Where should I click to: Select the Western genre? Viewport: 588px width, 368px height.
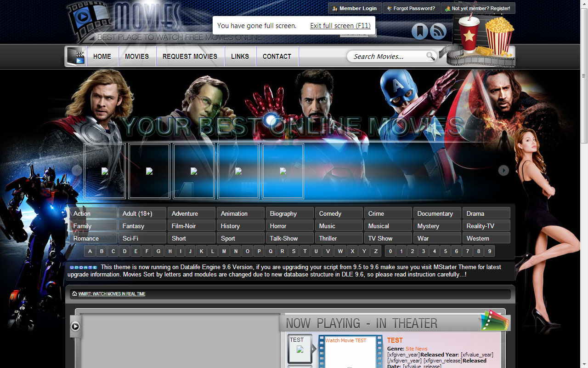coord(486,238)
